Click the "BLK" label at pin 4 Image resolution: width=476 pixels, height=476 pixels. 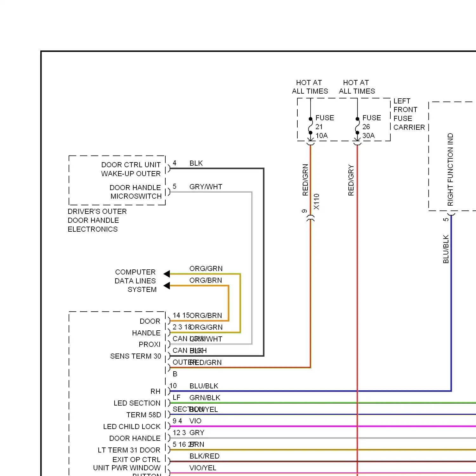(196, 163)
